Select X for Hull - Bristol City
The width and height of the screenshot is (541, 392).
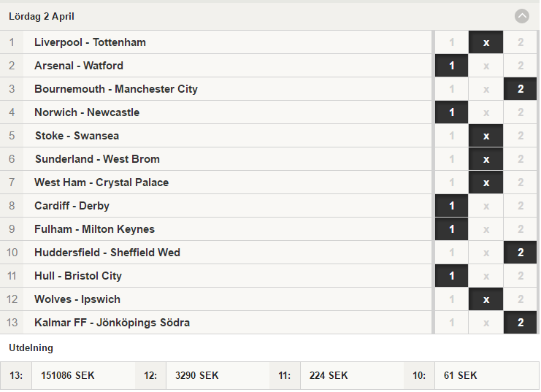[486, 276]
